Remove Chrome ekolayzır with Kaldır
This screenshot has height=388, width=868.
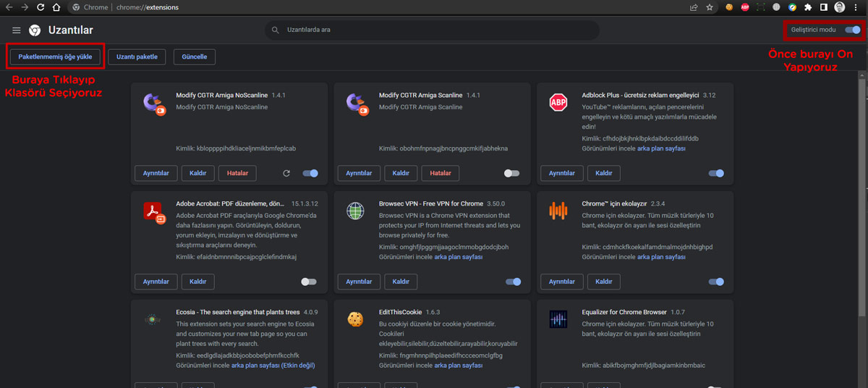[603, 282]
